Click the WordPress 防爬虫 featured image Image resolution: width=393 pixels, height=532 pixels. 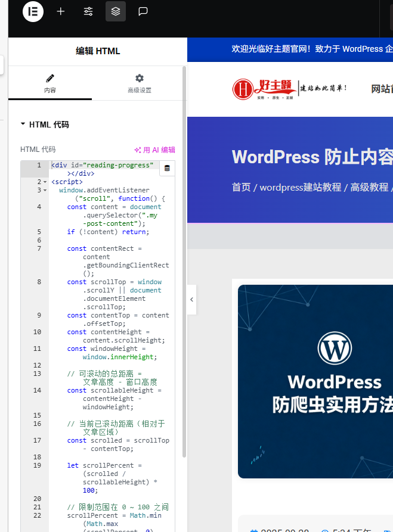[x=315, y=381]
